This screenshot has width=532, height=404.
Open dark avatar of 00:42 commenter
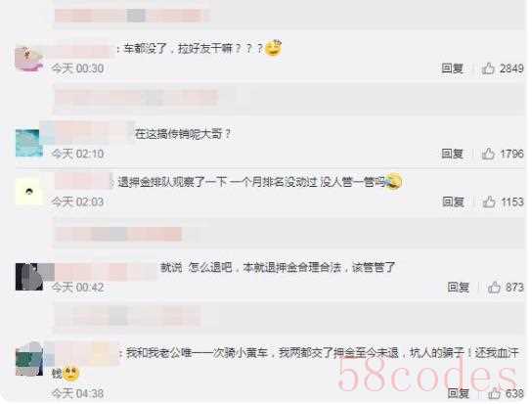[x=29, y=277]
